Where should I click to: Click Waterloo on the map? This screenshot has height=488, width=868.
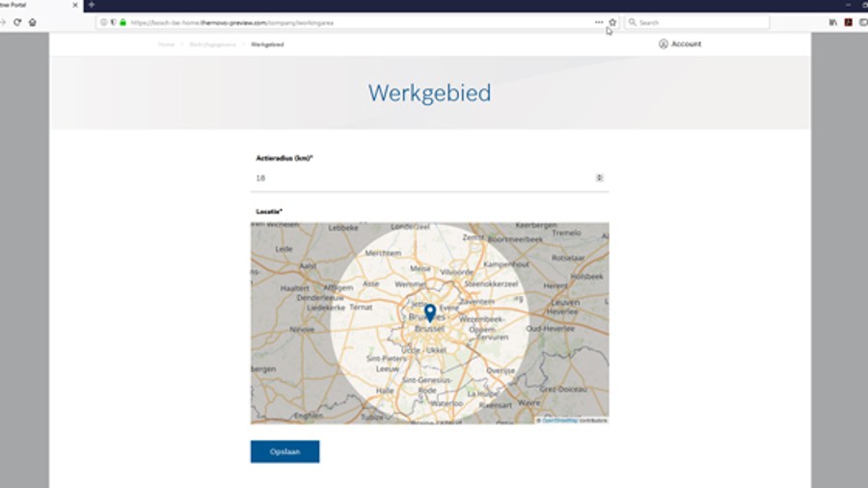(x=447, y=403)
